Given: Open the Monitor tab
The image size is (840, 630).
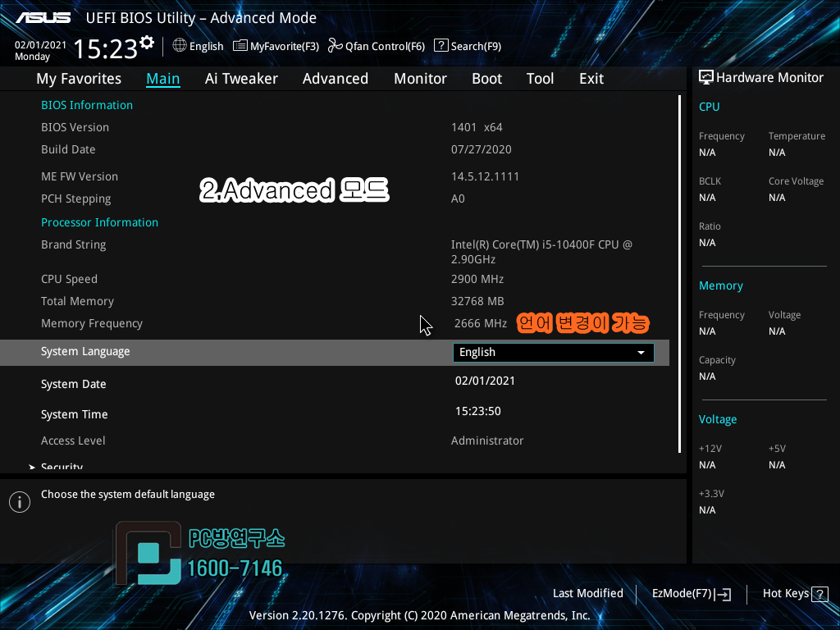Looking at the screenshot, I should tap(420, 79).
